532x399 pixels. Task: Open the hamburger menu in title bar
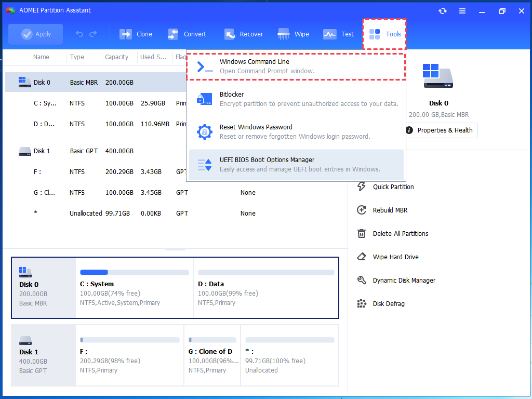(x=462, y=11)
